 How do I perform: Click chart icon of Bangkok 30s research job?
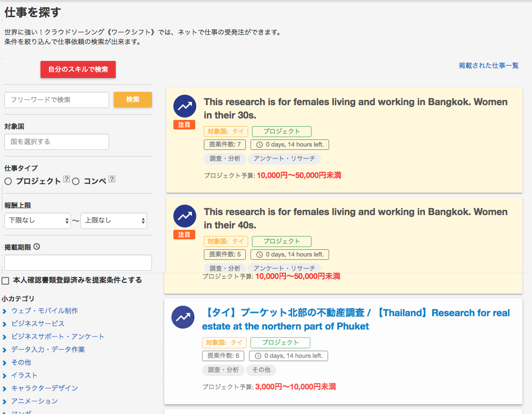184,107
